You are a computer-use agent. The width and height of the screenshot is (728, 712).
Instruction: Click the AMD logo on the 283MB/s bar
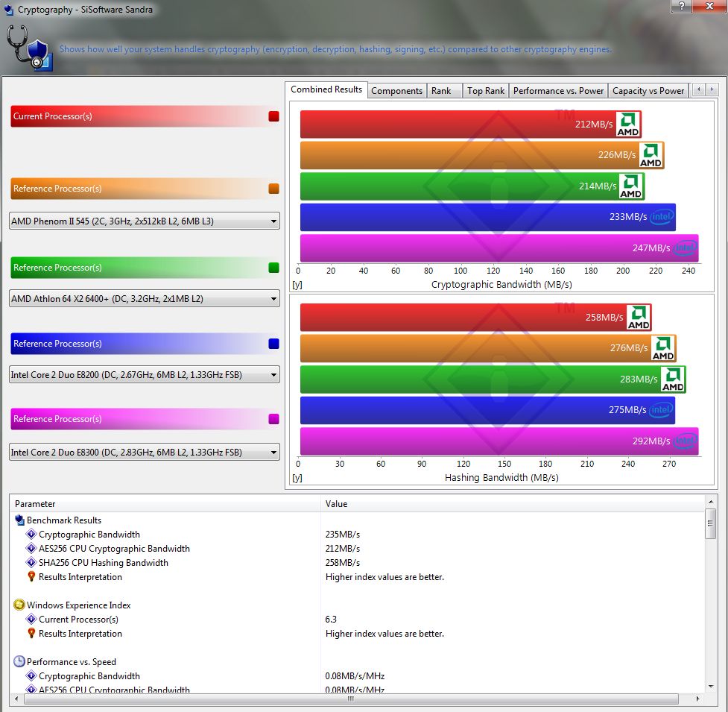[x=673, y=379]
